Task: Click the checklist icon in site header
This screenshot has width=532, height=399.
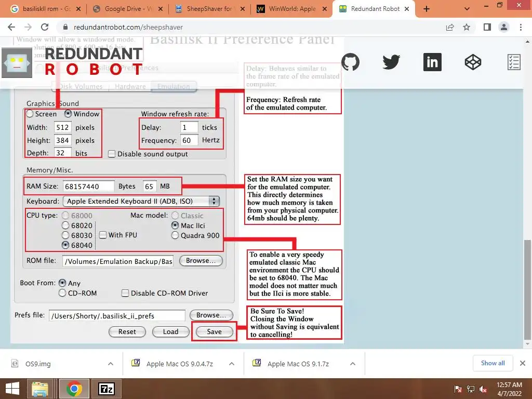Action: 514,62
